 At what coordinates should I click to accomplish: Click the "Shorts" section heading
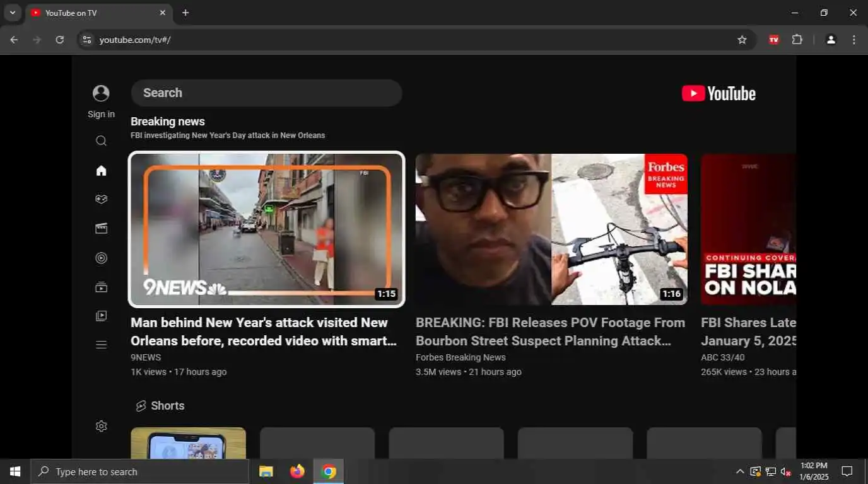tap(168, 406)
